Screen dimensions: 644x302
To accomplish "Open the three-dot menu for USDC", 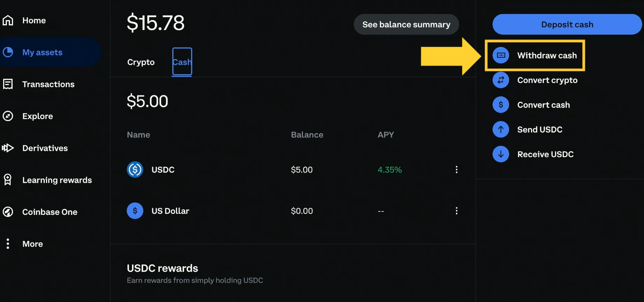I will tap(457, 169).
